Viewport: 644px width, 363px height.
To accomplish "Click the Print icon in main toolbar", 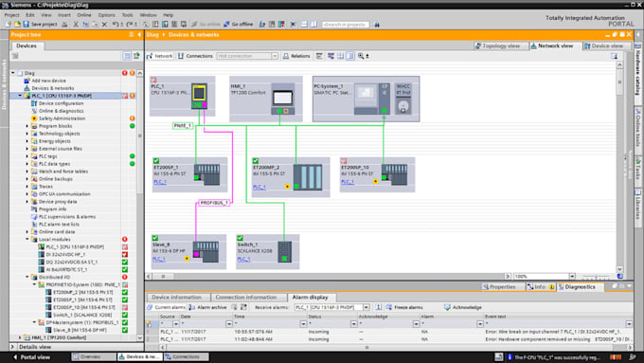I will tap(64, 25).
